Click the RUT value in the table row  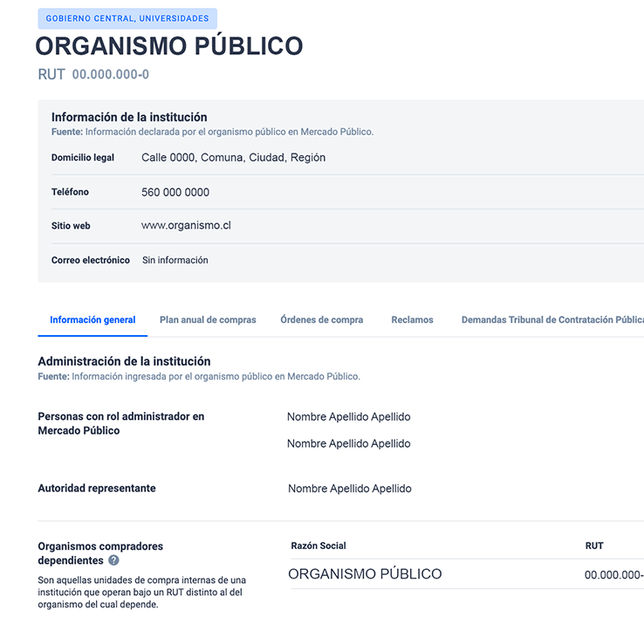[614, 575]
